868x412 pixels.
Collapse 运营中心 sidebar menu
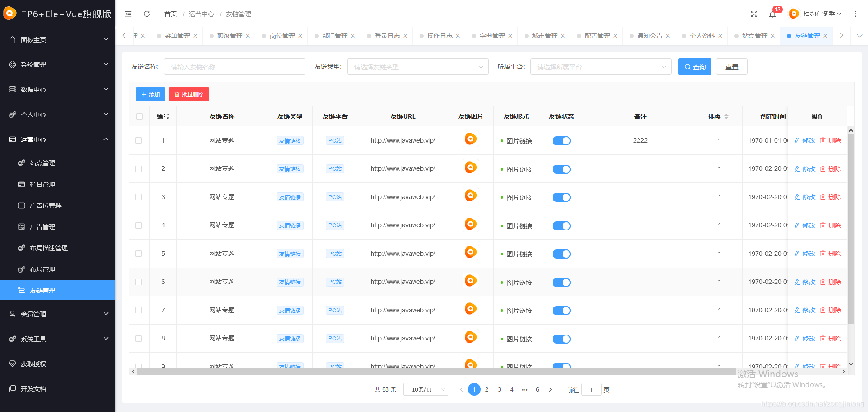point(57,139)
